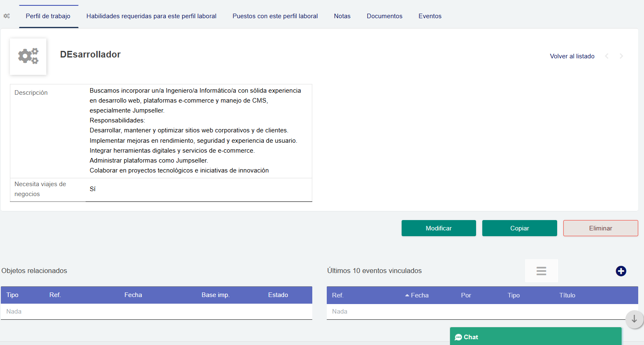This screenshot has width=644, height=345.
Task: Delete the profile with Eliminar
Action: click(600, 228)
